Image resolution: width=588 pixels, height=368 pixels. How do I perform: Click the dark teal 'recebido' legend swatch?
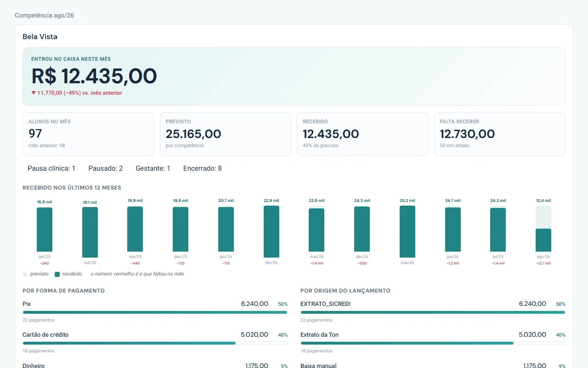[x=57, y=274]
